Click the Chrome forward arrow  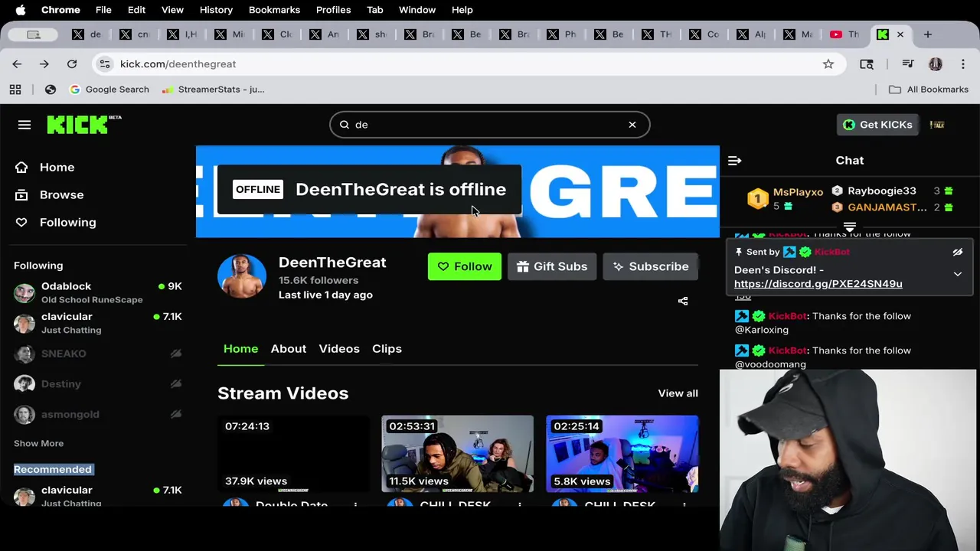point(44,64)
